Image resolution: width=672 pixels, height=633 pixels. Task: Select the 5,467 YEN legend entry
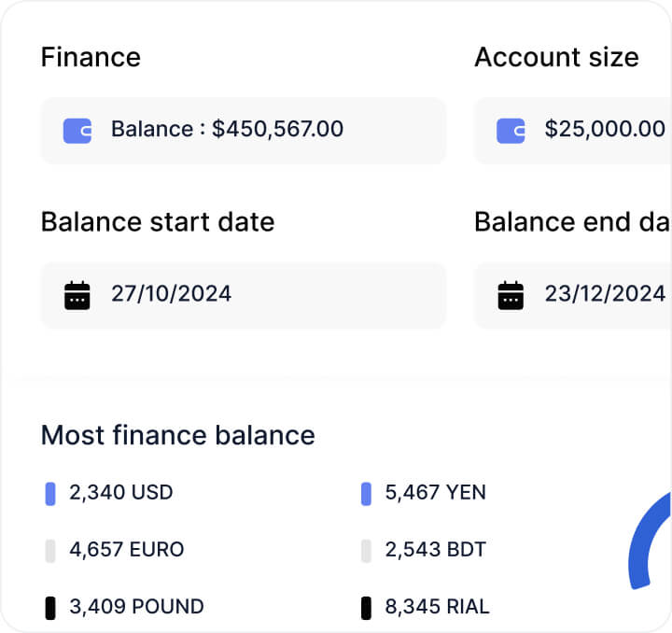(424, 493)
